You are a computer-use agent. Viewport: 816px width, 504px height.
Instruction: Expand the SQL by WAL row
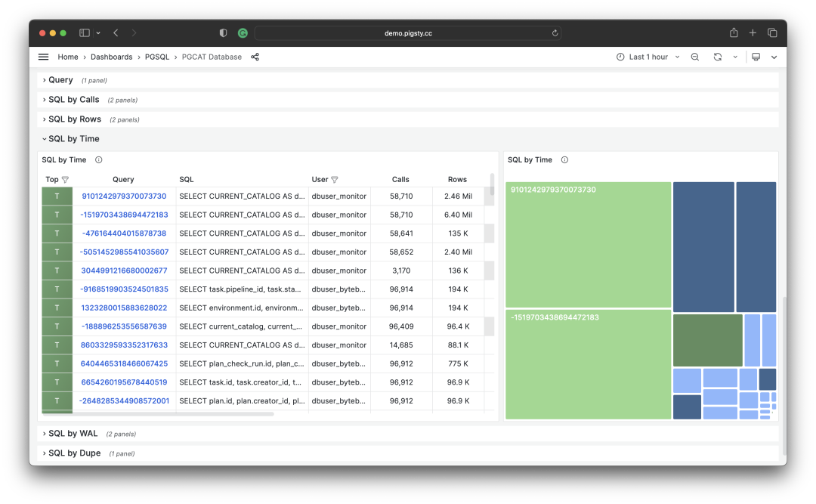tap(73, 434)
